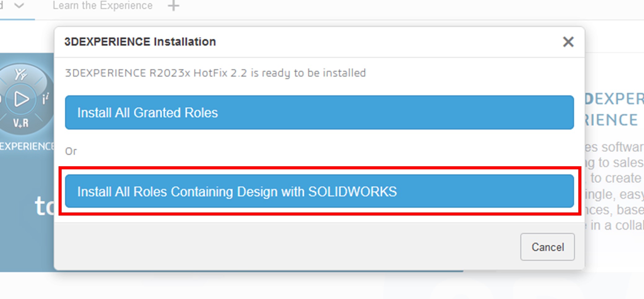This screenshot has width=644, height=299.
Task: Add a new tab with plus icon
Action: coord(173,6)
